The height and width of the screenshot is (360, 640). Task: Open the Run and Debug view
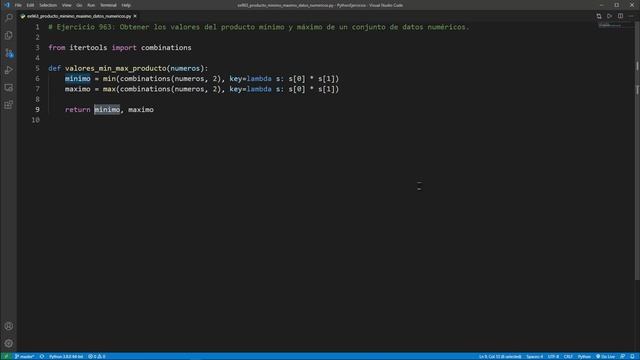point(9,70)
